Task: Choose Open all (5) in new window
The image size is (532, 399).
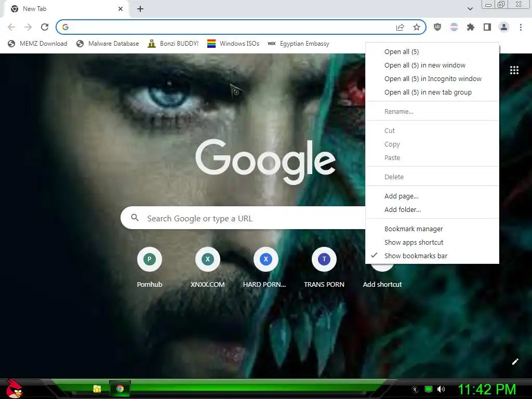Action: [x=432, y=65]
